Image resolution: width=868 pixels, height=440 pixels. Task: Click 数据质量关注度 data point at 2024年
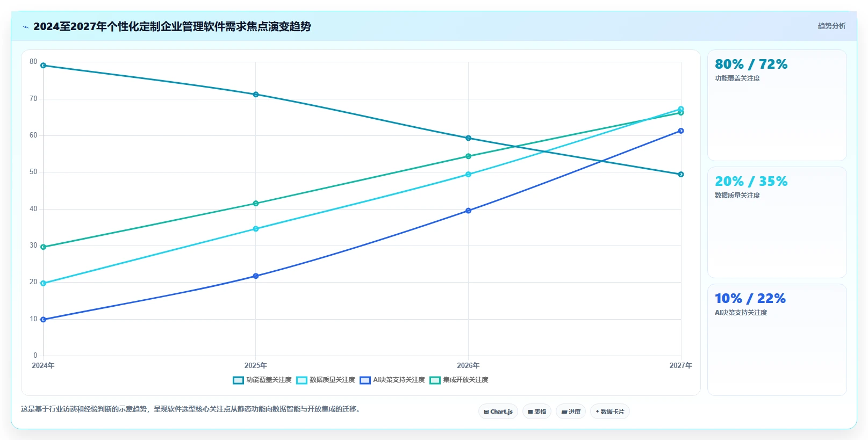click(x=43, y=283)
